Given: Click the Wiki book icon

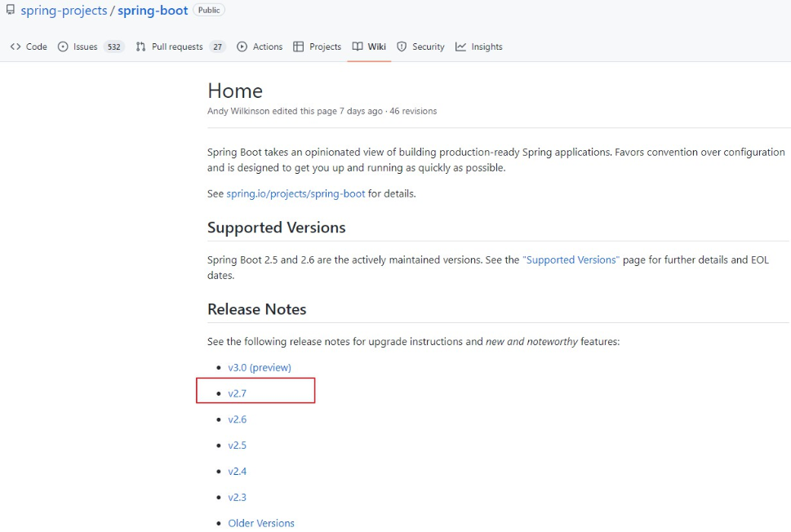Looking at the screenshot, I should (x=358, y=47).
